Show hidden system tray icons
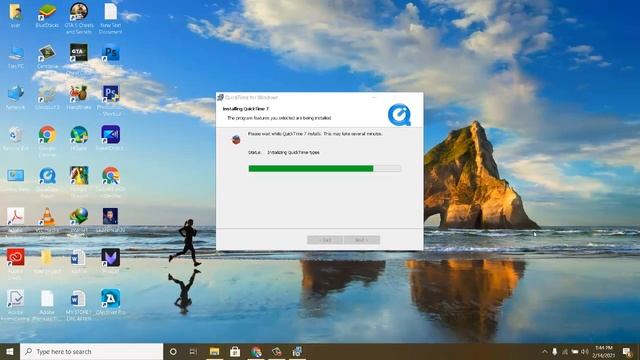Screen dimensions: 640x360 coord(544,351)
